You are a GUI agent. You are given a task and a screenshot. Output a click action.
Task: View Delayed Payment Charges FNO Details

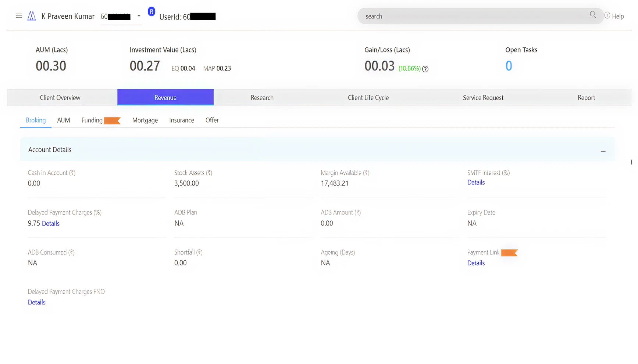(37, 302)
